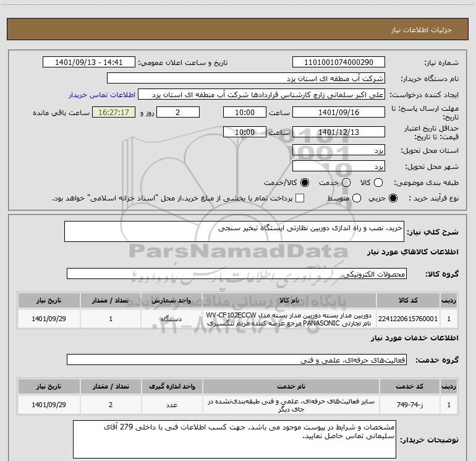Image resolution: width=476 pixels, height=461 pixels.
Task: Click the شهر محل تحویل field یزد
Action: [339, 166]
